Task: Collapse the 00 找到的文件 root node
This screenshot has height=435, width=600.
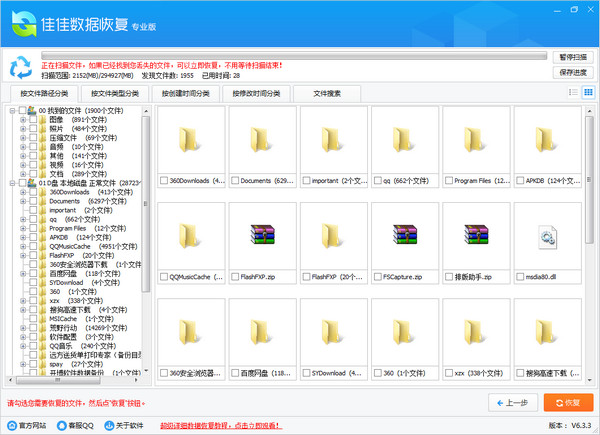Action: [x=11, y=110]
